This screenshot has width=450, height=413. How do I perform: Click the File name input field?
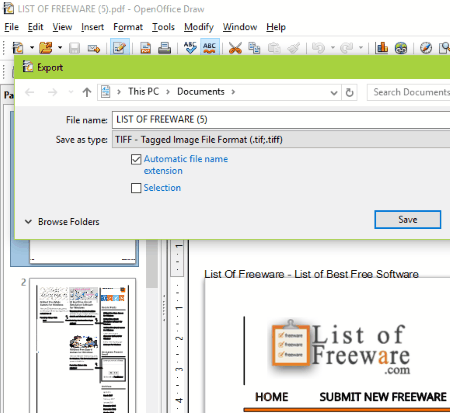click(x=281, y=120)
